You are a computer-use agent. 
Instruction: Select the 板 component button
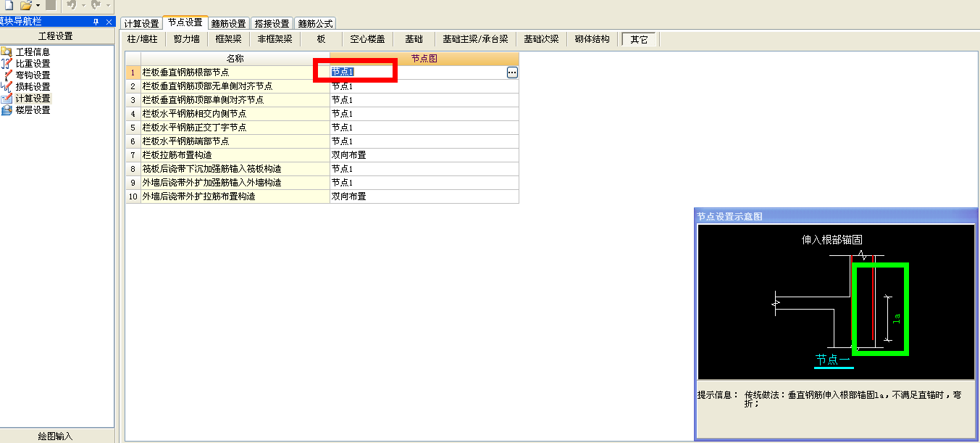point(321,39)
